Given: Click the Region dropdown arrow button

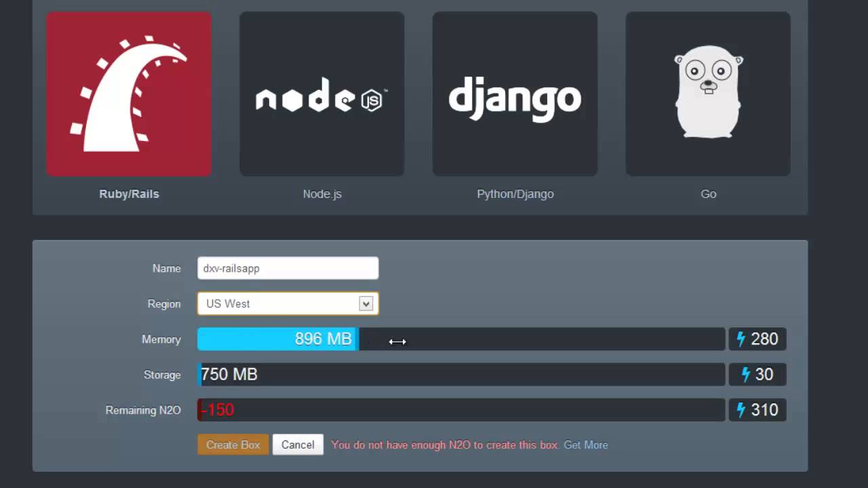Looking at the screenshot, I should tap(366, 304).
